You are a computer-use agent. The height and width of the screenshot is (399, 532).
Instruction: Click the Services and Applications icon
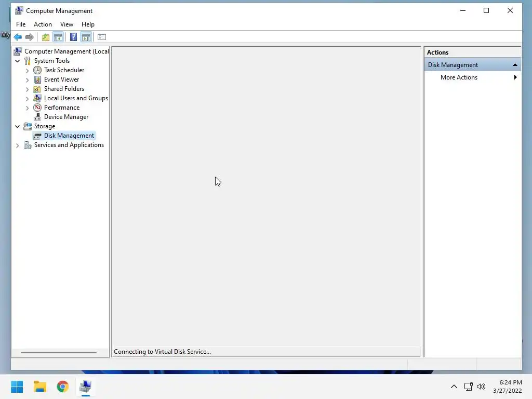click(28, 145)
